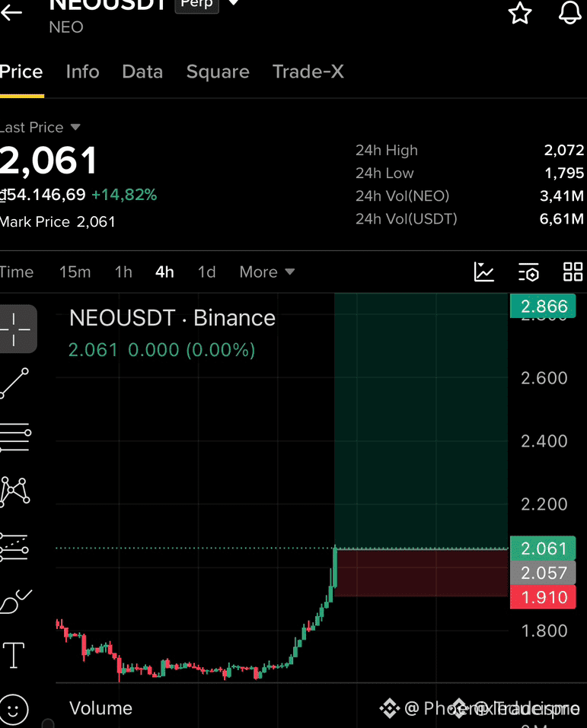Viewport: 587px width, 728px height.
Task: Select the Time chart interval
Action: [x=17, y=272]
